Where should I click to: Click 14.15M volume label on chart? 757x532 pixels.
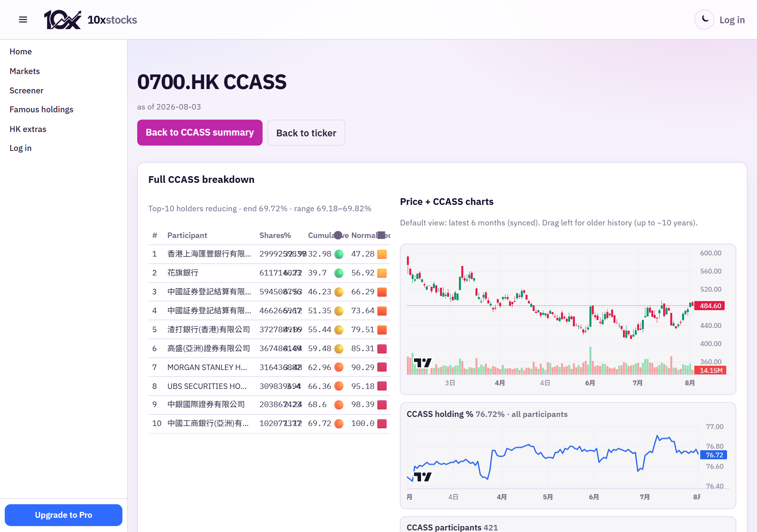[711, 370]
